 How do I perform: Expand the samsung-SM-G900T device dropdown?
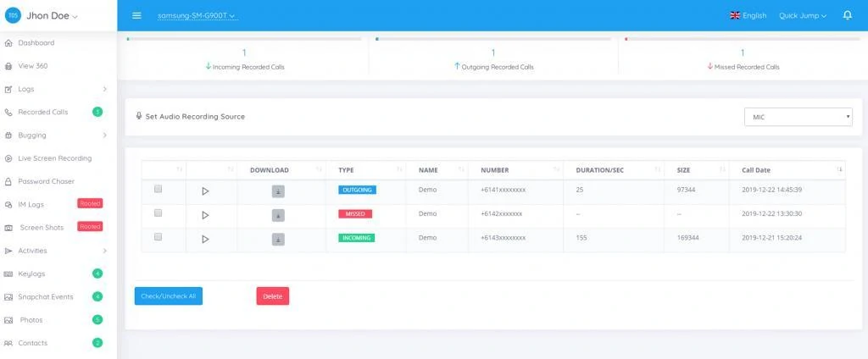197,15
